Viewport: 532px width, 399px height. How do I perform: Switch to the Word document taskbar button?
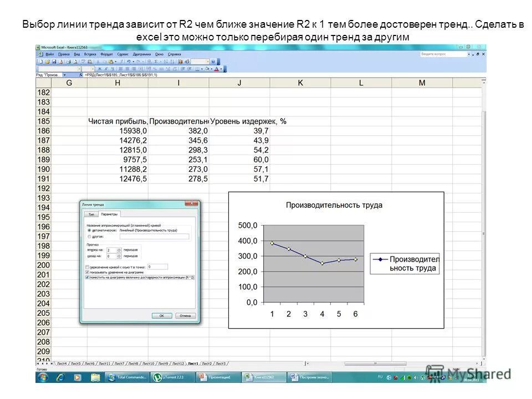point(309,377)
